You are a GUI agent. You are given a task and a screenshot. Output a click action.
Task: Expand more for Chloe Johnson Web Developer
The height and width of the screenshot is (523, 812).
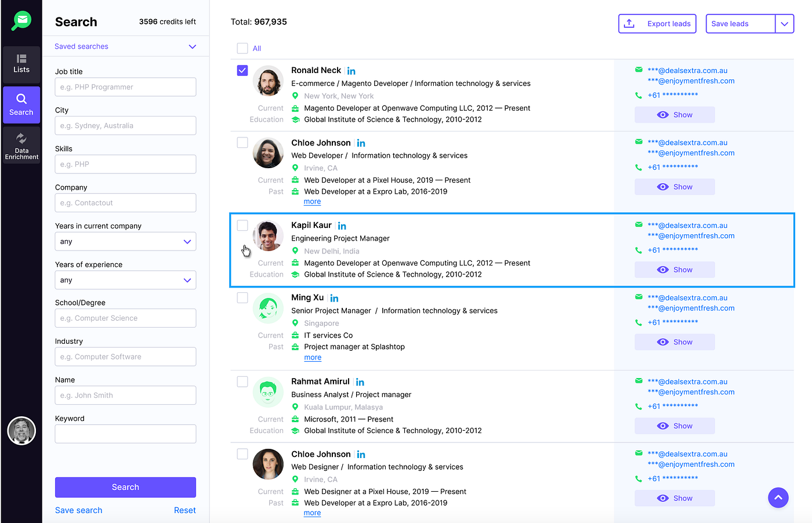click(x=312, y=202)
